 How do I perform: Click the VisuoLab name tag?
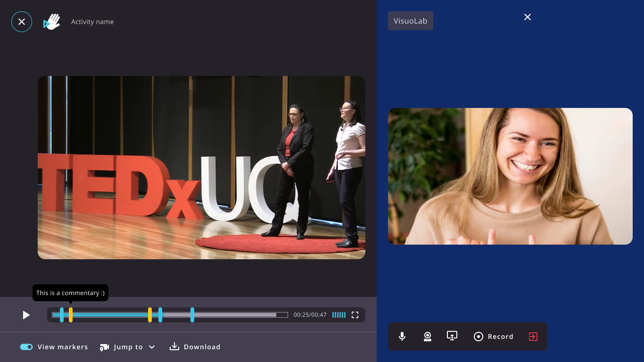(x=411, y=21)
